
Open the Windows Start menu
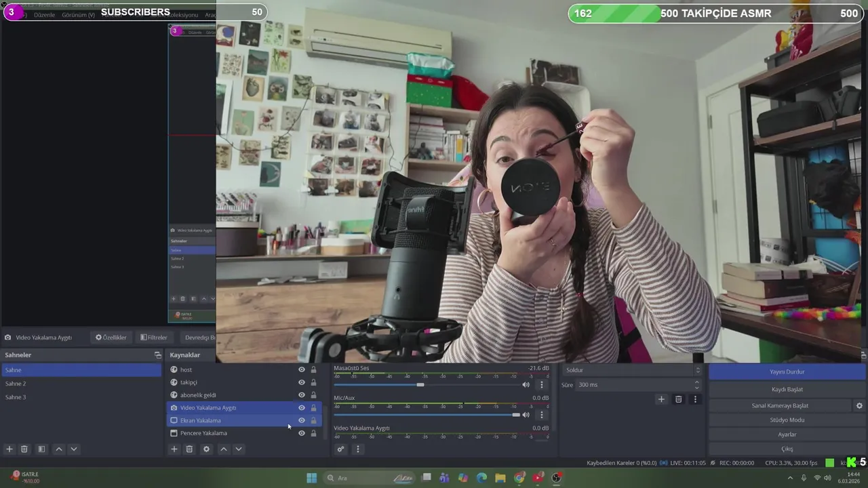point(311,478)
